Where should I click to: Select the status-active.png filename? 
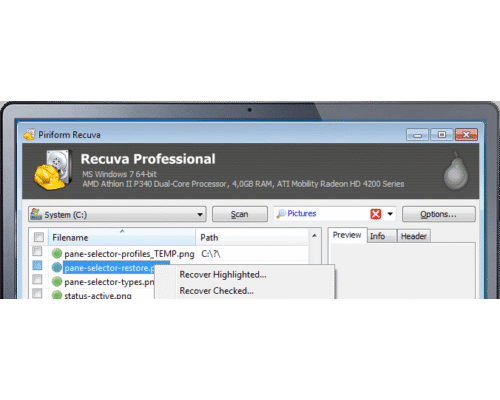pos(98,295)
